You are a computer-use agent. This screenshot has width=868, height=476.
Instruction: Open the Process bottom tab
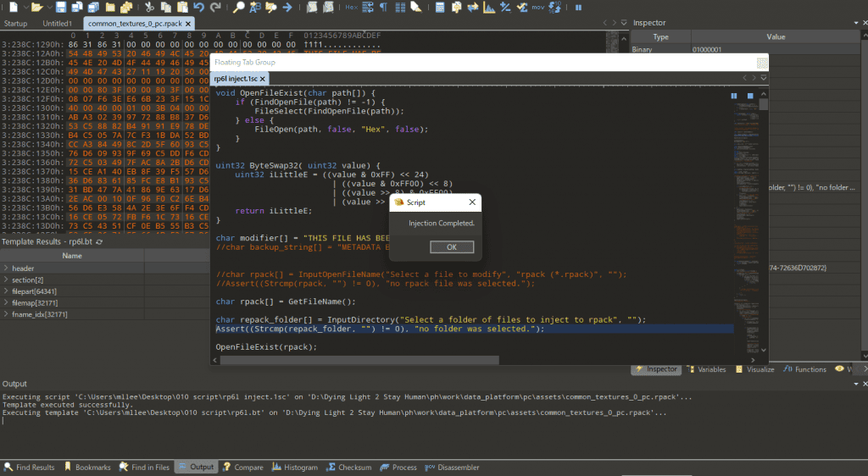(x=398, y=468)
